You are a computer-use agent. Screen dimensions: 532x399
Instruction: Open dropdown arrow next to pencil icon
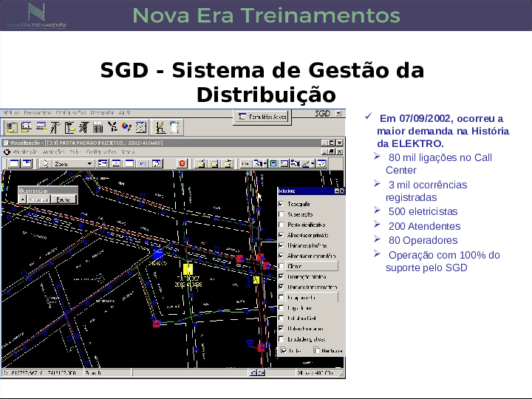click(x=313, y=163)
